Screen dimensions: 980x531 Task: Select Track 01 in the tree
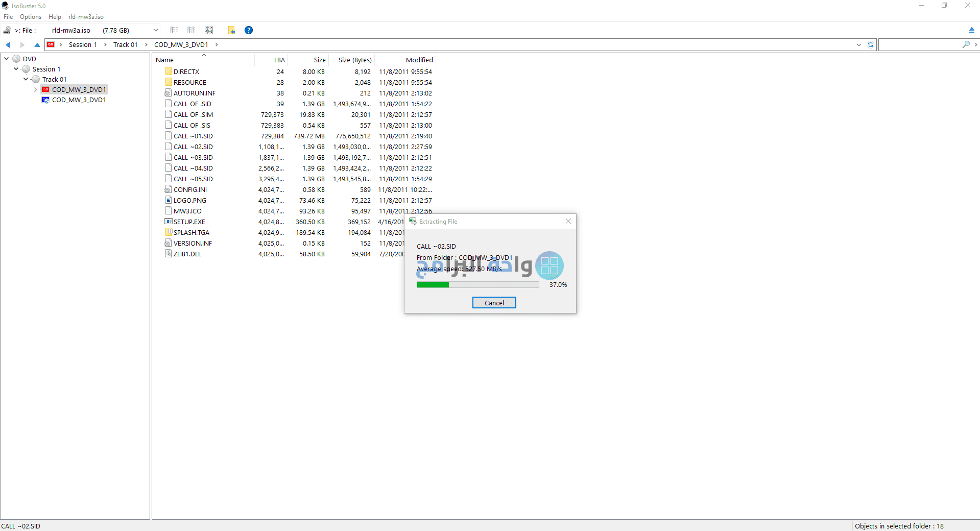tap(54, 79)
